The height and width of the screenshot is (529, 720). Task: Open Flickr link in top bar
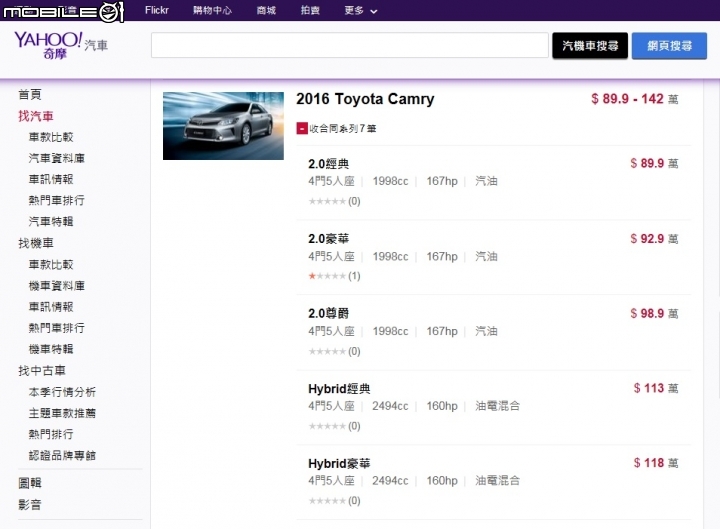pos(157,10)
